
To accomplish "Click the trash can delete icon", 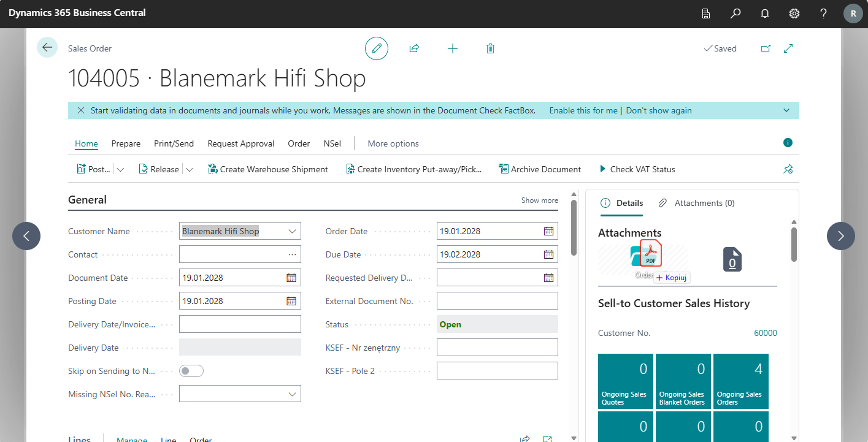I will tap(490, 48).
